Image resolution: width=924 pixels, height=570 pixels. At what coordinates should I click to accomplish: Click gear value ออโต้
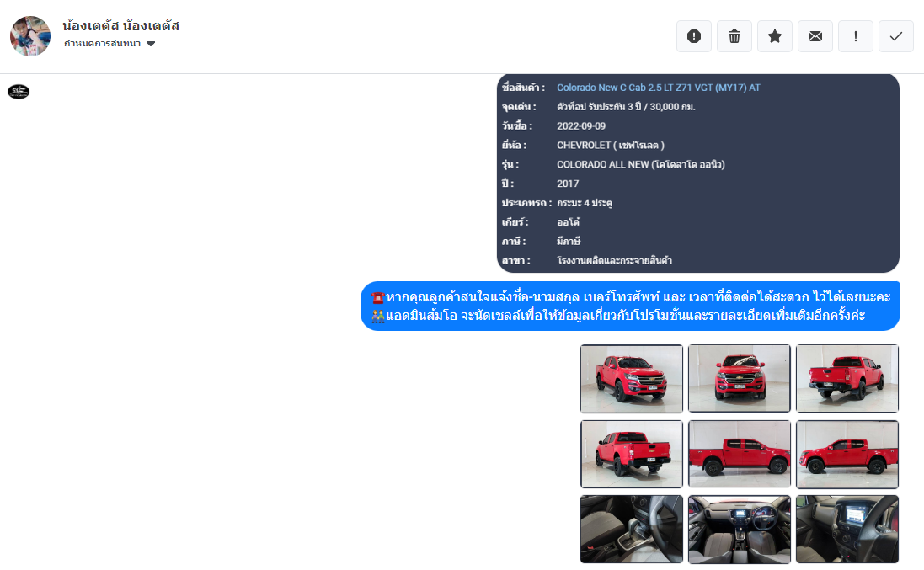(x=568, y=222)
